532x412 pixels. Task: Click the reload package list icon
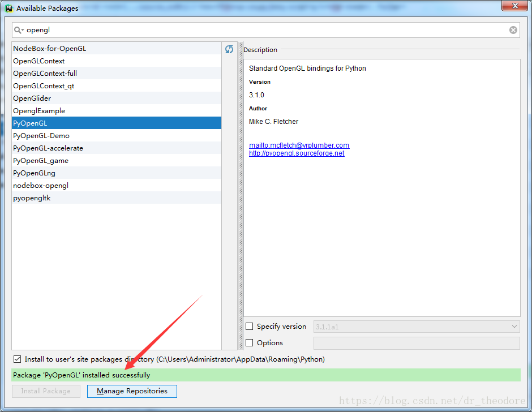[229, 49]
